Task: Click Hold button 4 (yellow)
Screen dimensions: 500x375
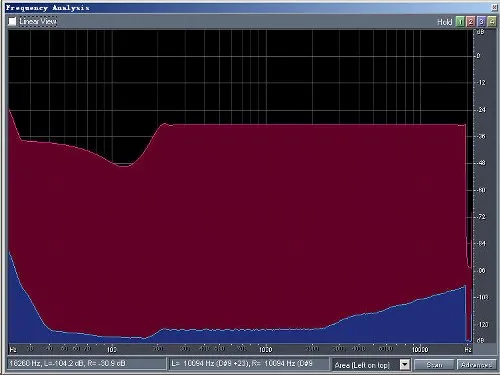Action: [492, 22]
